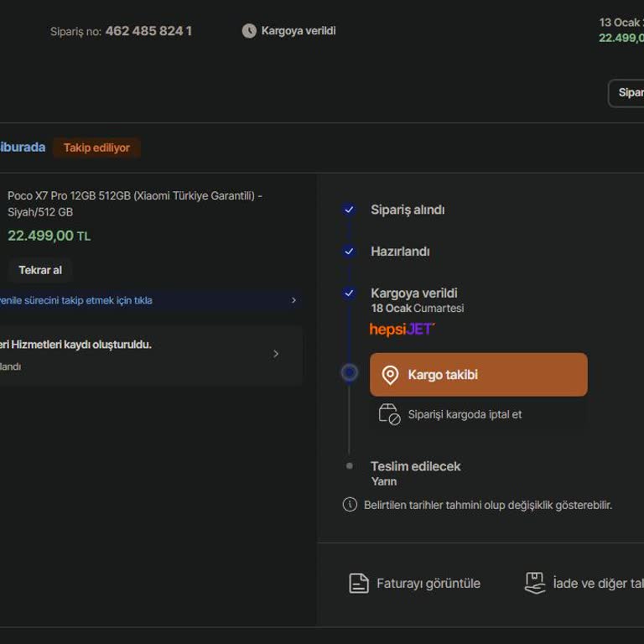Click the Yarın delivery estimate text
644x644 pixels.
coord(384,481)
